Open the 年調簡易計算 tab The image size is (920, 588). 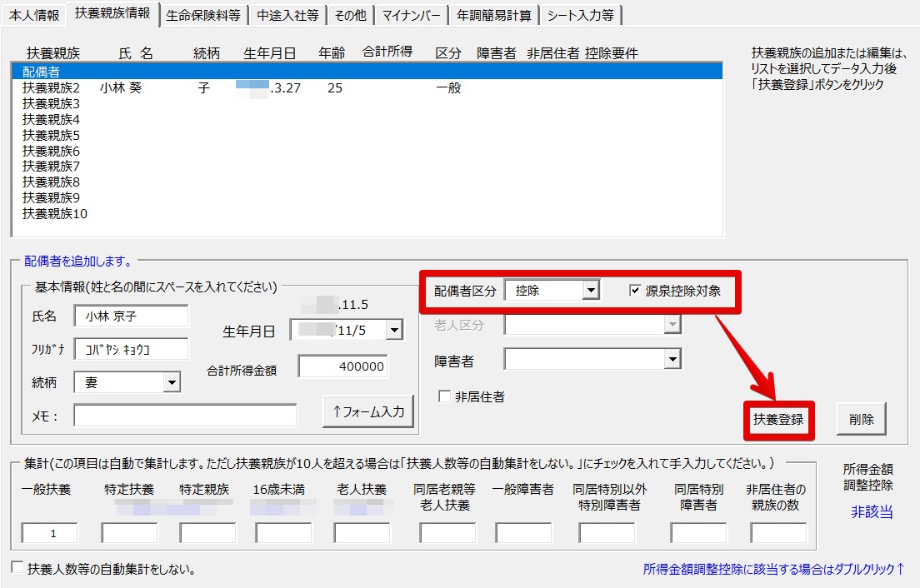coord(493,15)
